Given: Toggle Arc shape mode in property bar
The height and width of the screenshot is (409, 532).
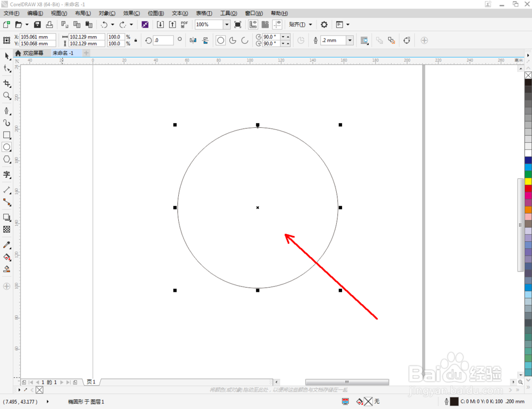Looking at the screenshot, I should tap(245, 40).
